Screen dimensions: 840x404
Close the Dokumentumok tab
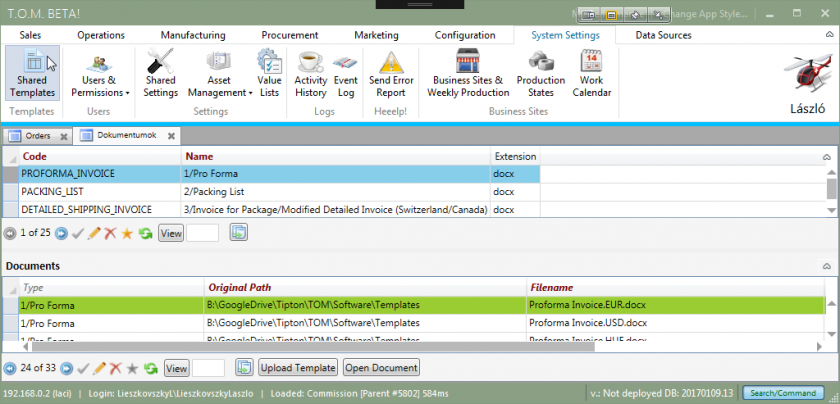171,136
